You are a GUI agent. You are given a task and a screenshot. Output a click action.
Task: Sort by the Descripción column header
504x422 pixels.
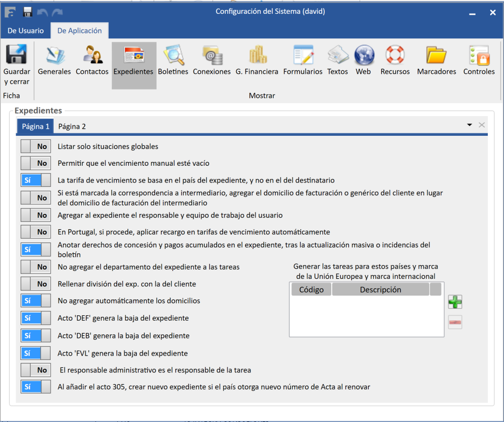[380, 290]
